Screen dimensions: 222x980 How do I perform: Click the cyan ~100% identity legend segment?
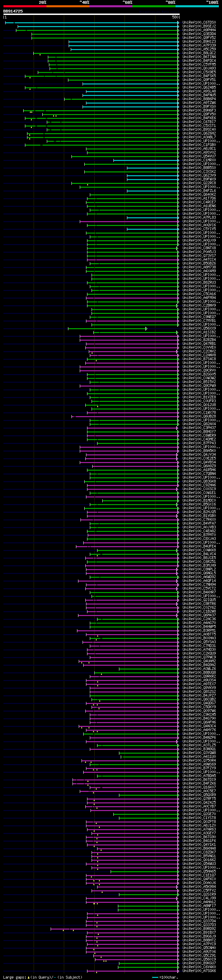197,6
